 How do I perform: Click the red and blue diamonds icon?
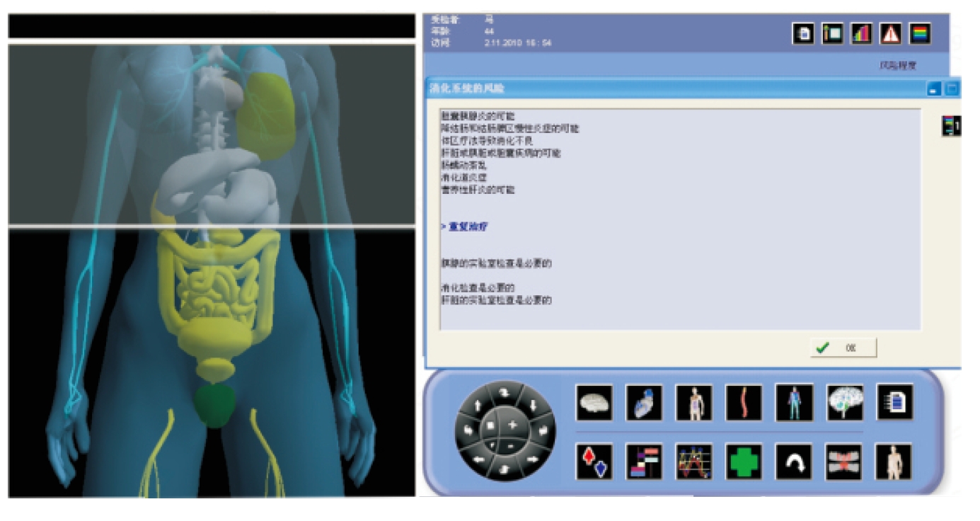[x=594, y=462]
